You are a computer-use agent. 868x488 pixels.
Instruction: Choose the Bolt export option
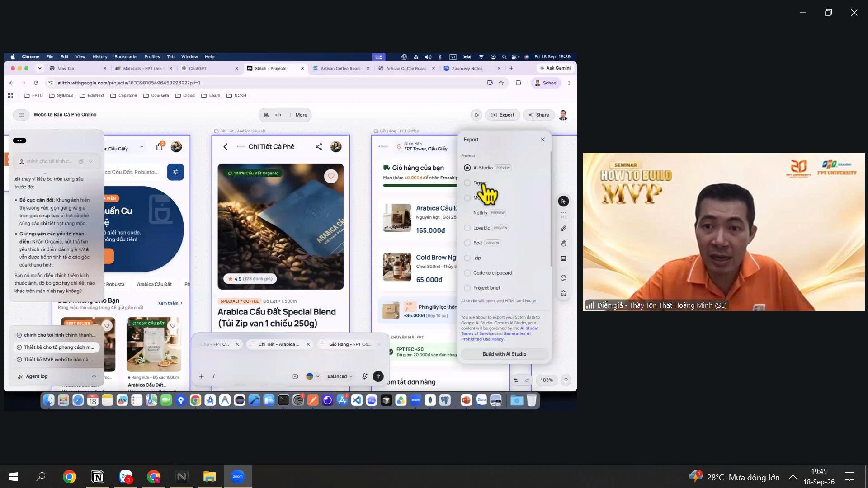[467, 243]
